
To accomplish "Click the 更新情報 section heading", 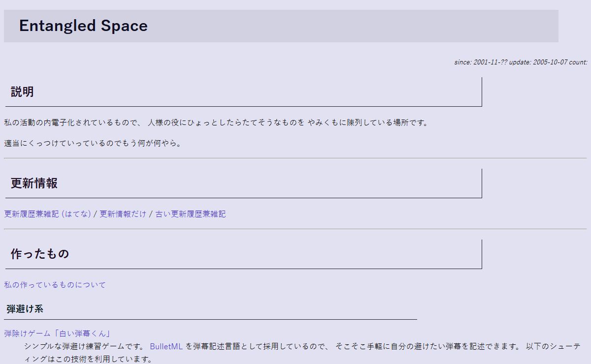I will point(34,183).
